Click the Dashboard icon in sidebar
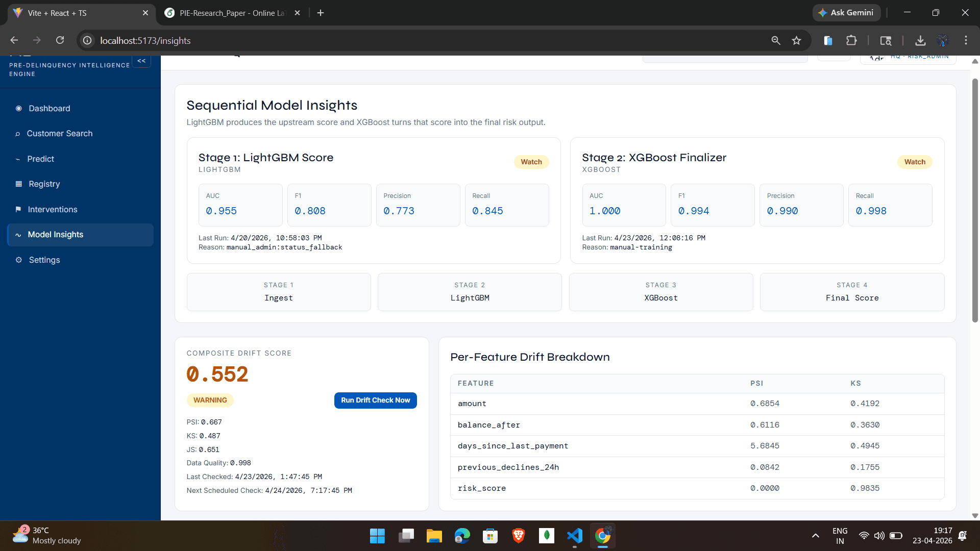980x551 pixels. 19,108
